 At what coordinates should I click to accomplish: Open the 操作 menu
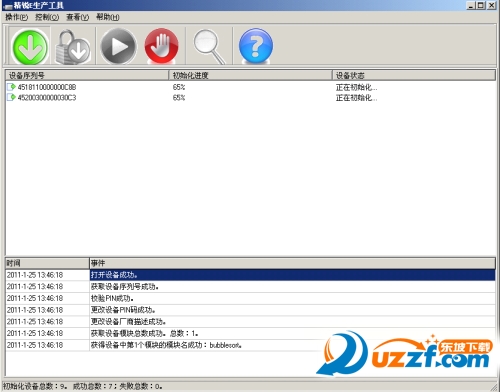(16, 17)
